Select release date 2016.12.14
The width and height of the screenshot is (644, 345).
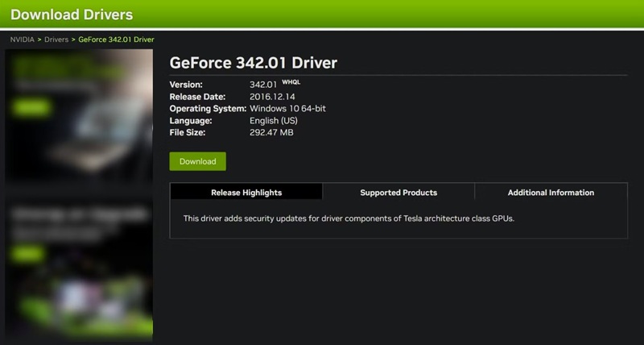click(x=272, y=97)
